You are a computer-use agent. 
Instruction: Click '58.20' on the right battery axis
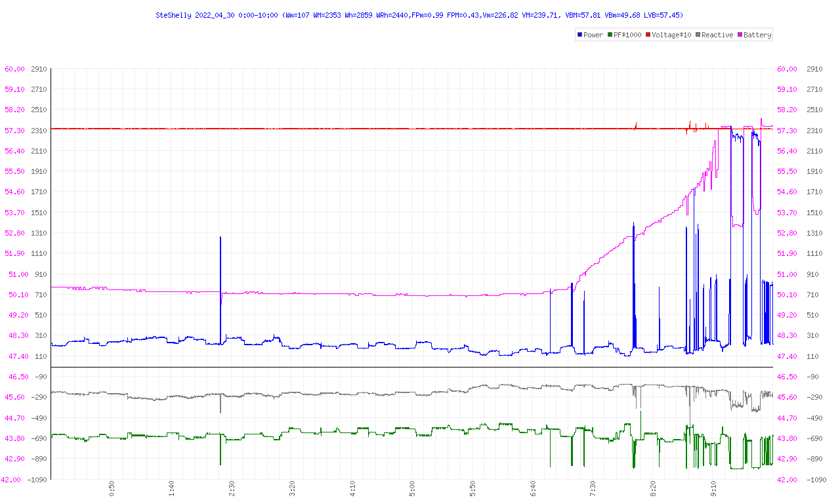tap(787, 110)
